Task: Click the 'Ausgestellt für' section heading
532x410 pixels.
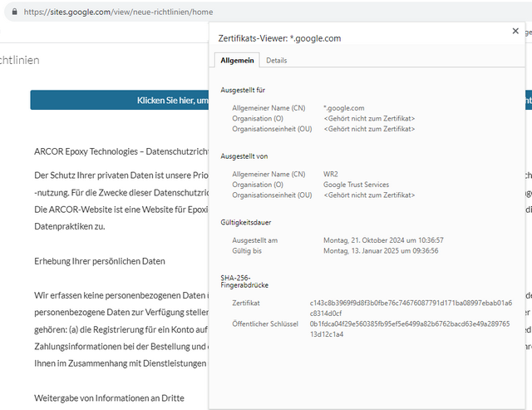Action: (x=243, y=90)
